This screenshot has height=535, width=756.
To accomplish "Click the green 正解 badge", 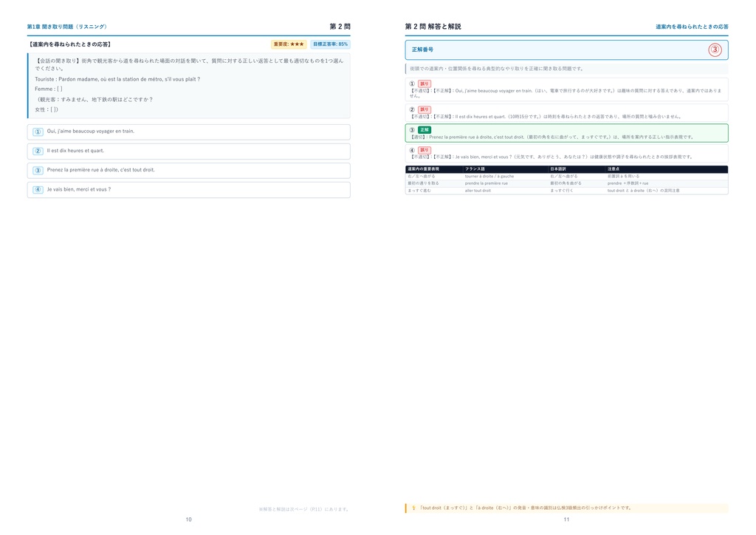I will tap(425, 130).
